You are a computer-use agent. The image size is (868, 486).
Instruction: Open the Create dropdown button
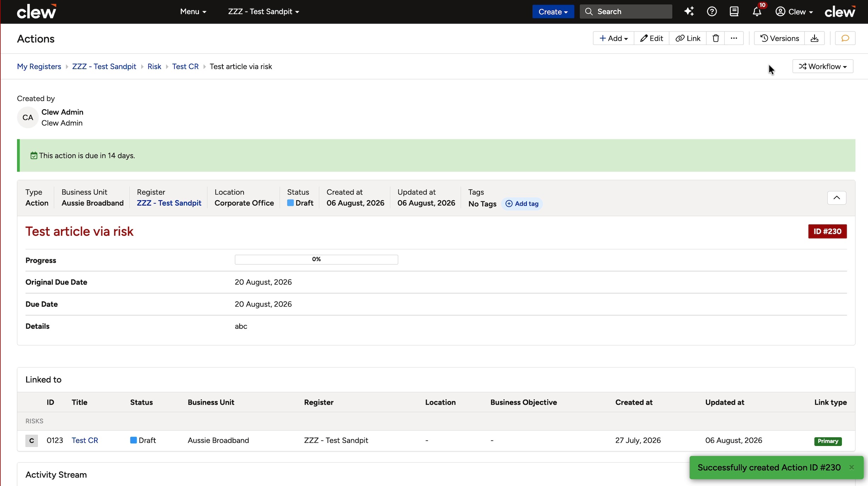tap(553, 12)
